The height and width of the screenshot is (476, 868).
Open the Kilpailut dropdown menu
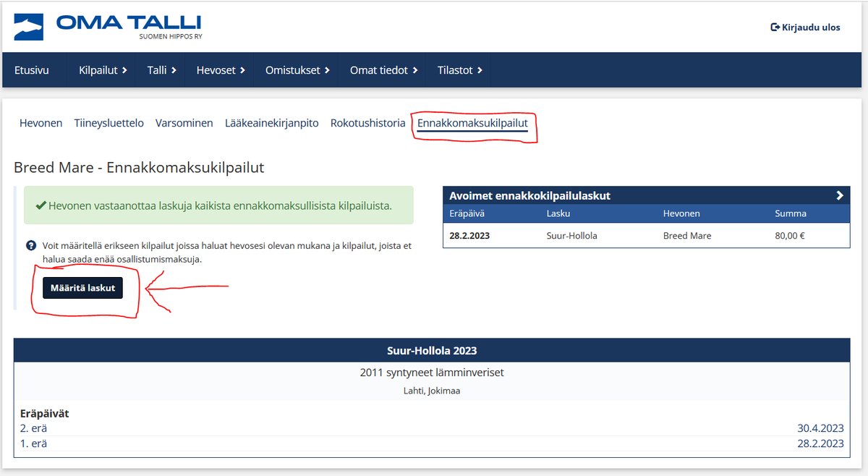103,70
